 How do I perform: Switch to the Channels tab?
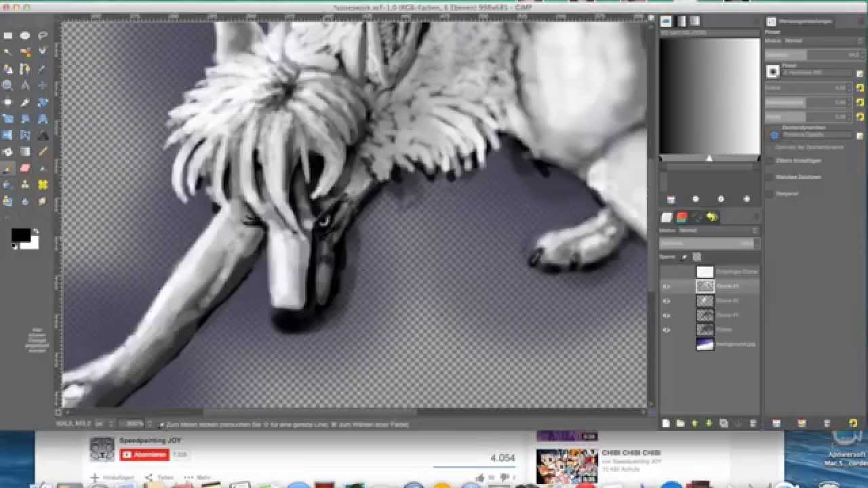click(x=682, y=218)
